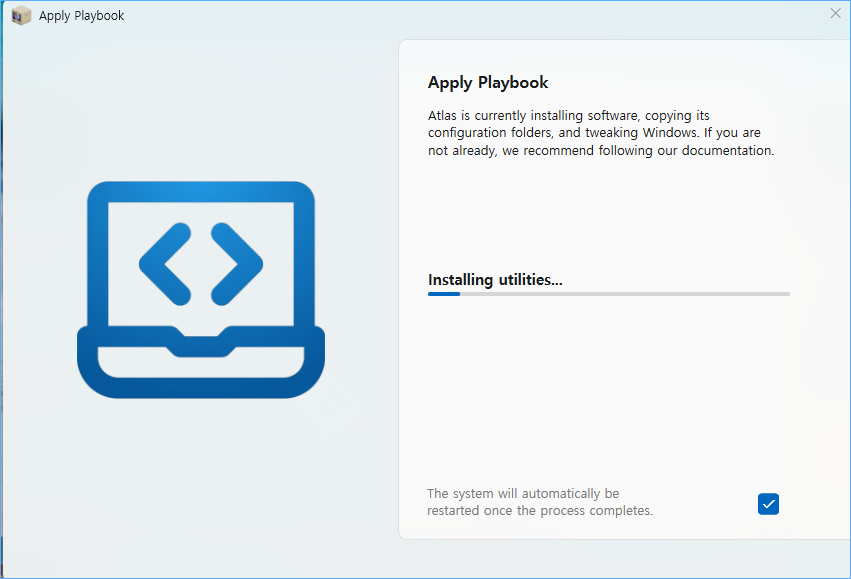
Task: Click the Atlas installation description paragraph
Action: 601,133
